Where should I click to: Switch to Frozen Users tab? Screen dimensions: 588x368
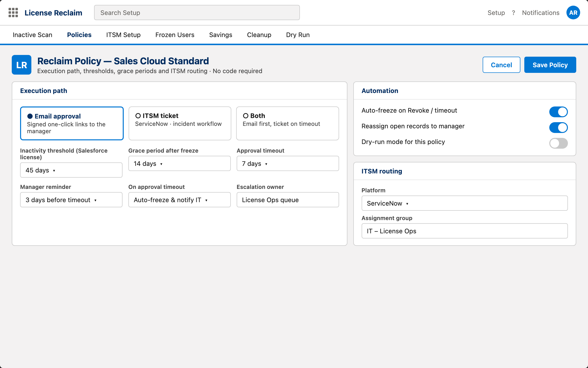(x=175, y=35)
